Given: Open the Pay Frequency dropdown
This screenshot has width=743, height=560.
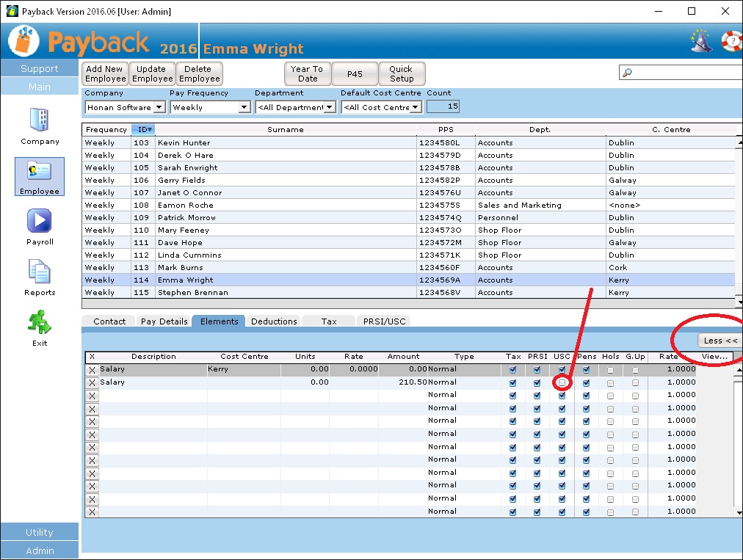Looking at the screenshot, I should tap(244, 107).
